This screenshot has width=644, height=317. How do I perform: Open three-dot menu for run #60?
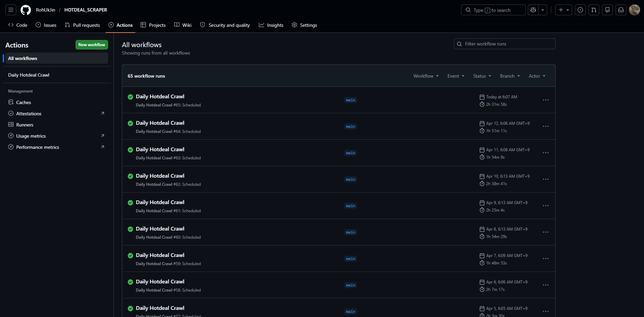click(x=546, y=232)
